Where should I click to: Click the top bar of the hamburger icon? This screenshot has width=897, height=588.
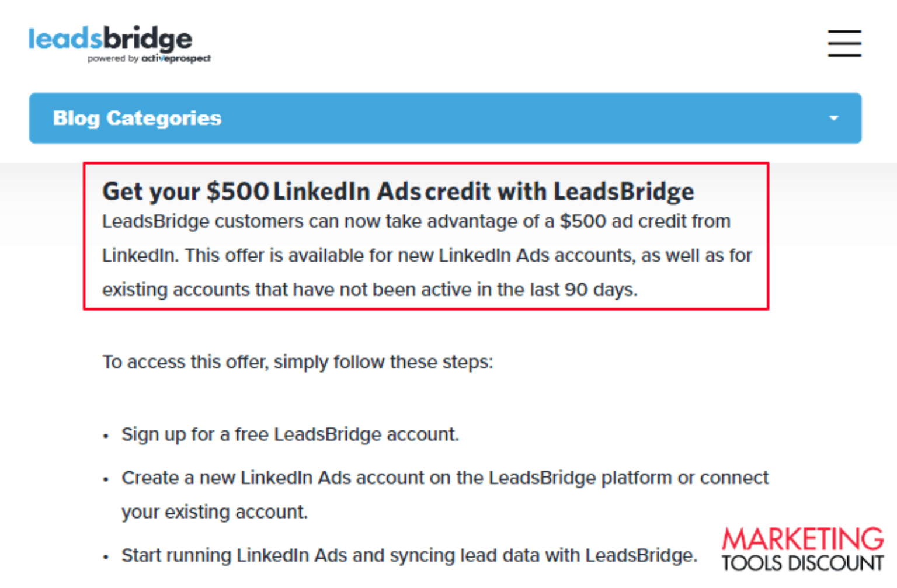844,32
